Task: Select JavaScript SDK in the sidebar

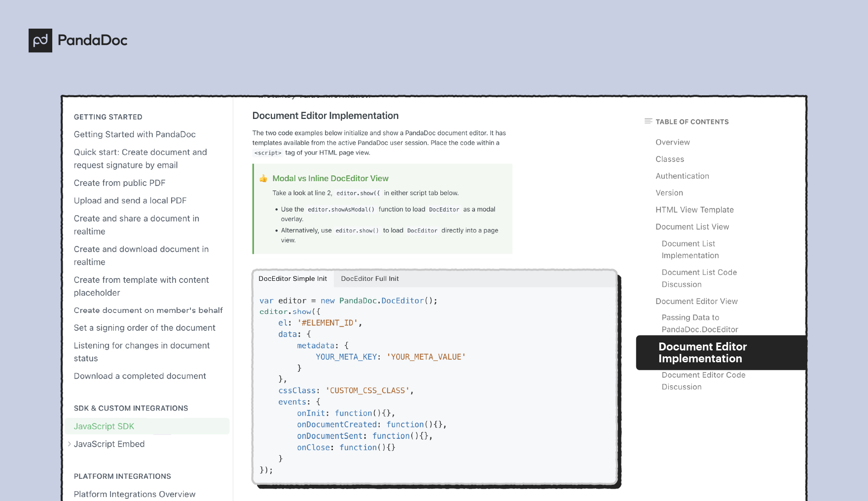Action: click(x=147, y=426)
